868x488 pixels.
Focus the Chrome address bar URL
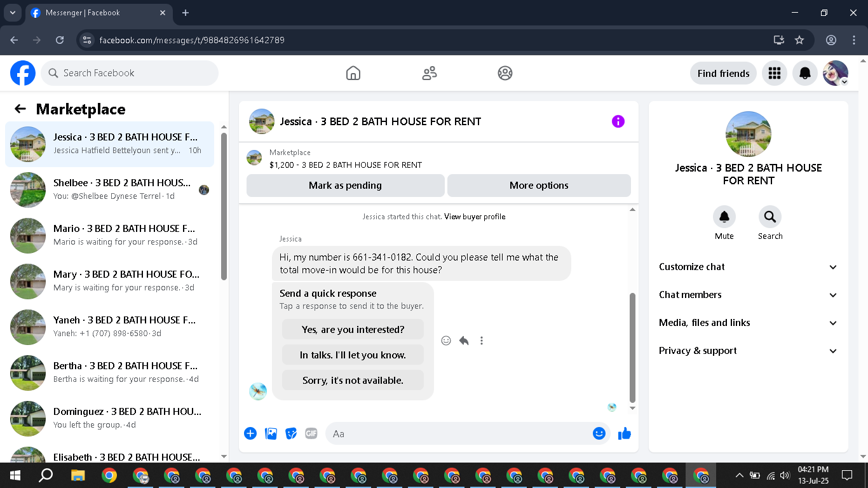(x=192, y=40)
